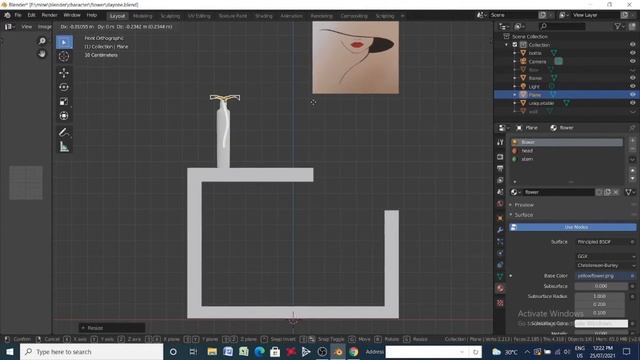Open the View Layer properties tab
This screenshot has width=640, height=360.
pyautogui.click(x=500, y=180)
